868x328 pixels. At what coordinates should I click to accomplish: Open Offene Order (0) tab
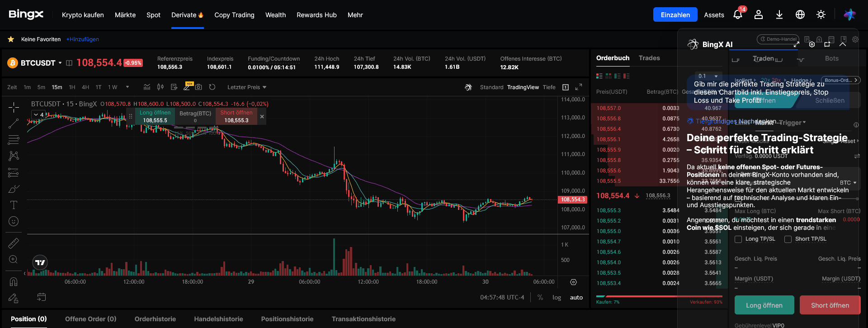click(90, 319)
